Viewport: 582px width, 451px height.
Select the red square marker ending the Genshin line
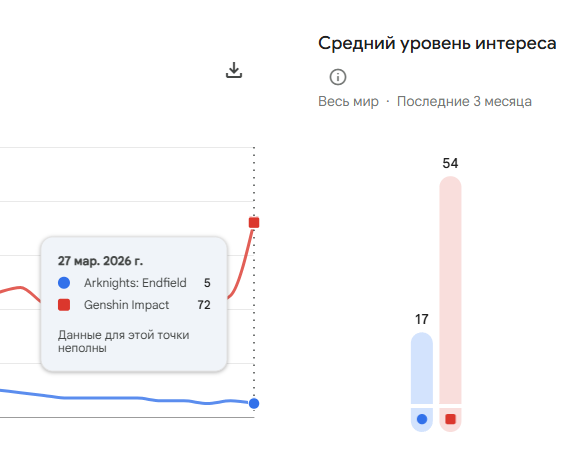point(254,222)
